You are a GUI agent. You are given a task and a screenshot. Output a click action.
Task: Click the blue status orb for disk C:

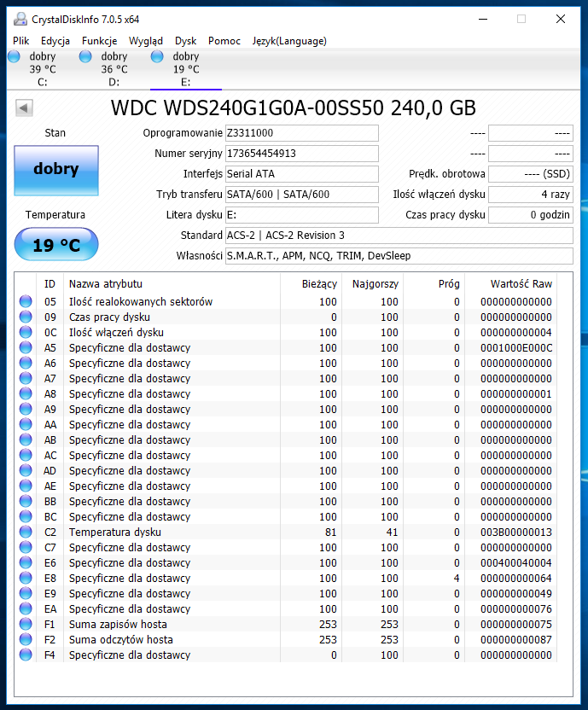pyautogui.click(x=15, y=56)
